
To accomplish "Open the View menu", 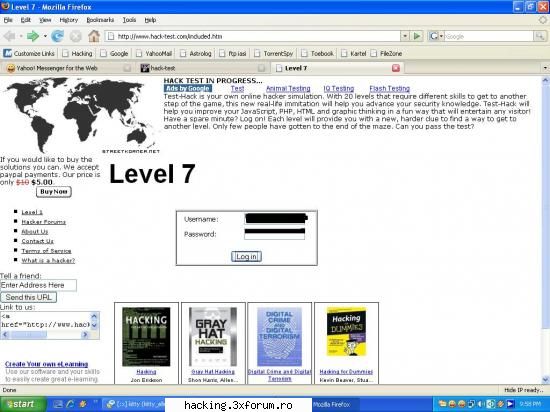I will 45,20.
